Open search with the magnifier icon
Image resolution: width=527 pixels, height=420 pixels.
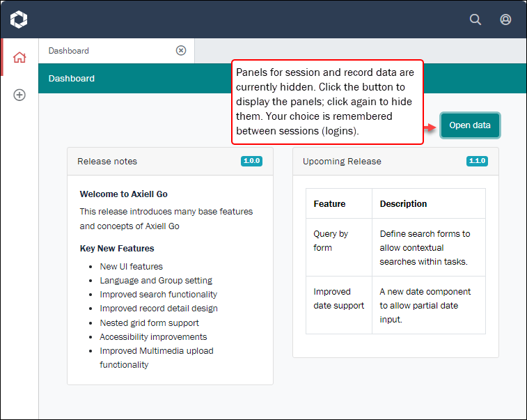tap(475, 20)
